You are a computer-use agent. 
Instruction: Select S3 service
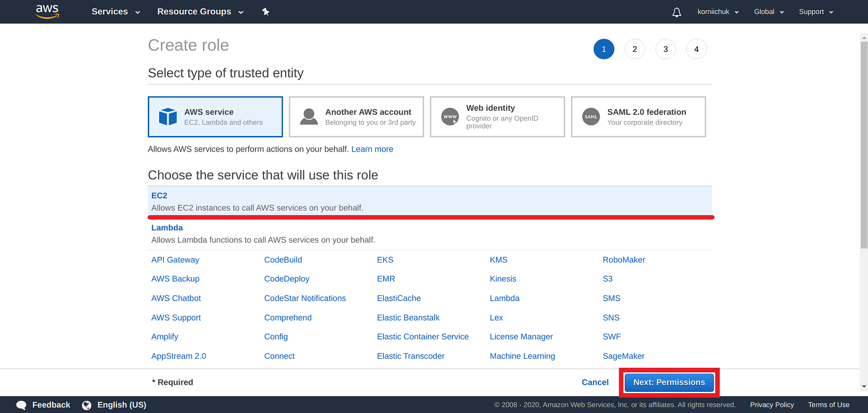pyautogui.click(x=607, y=279)
